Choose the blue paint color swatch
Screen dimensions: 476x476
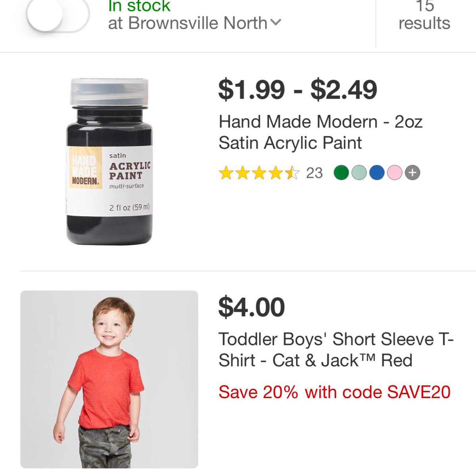377,173
